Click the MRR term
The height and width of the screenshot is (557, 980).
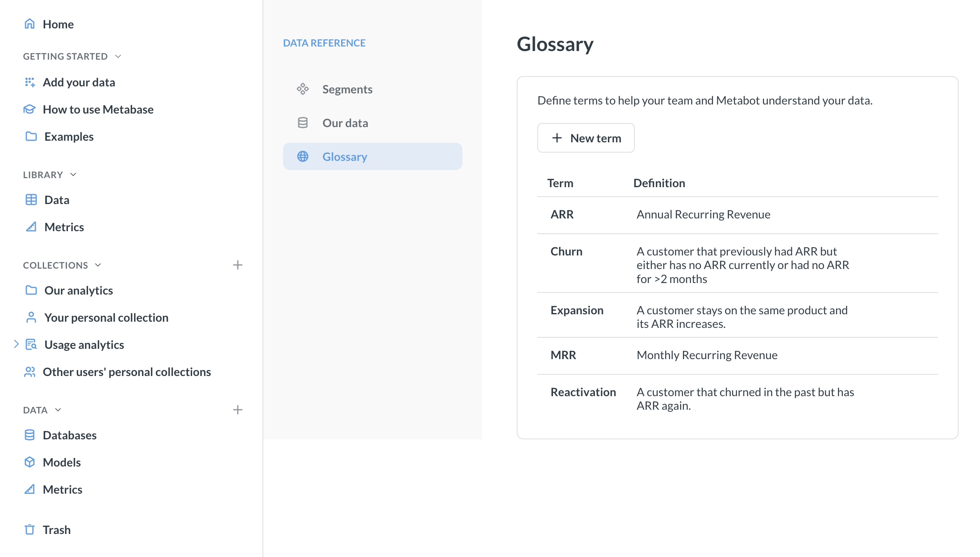point(563,355)
